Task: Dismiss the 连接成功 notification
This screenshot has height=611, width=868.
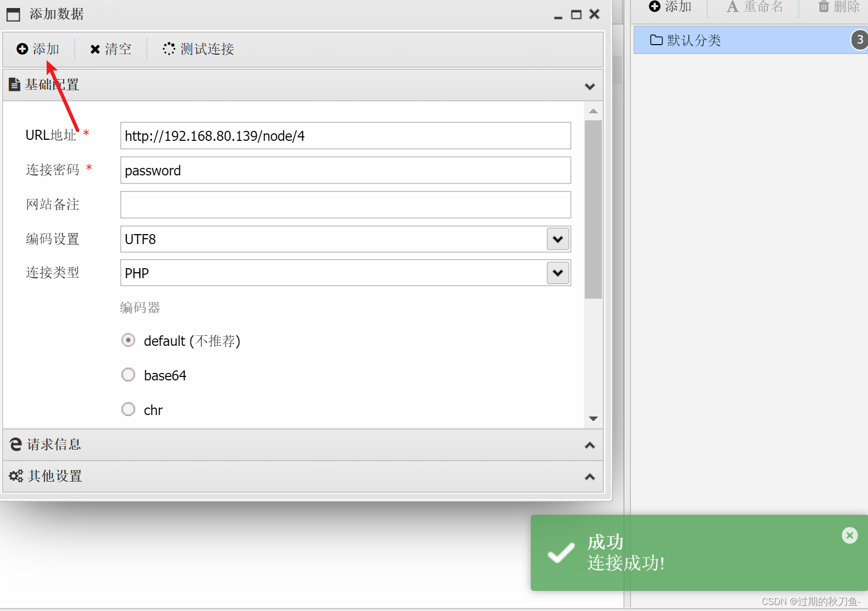Action: click(850, 535)
